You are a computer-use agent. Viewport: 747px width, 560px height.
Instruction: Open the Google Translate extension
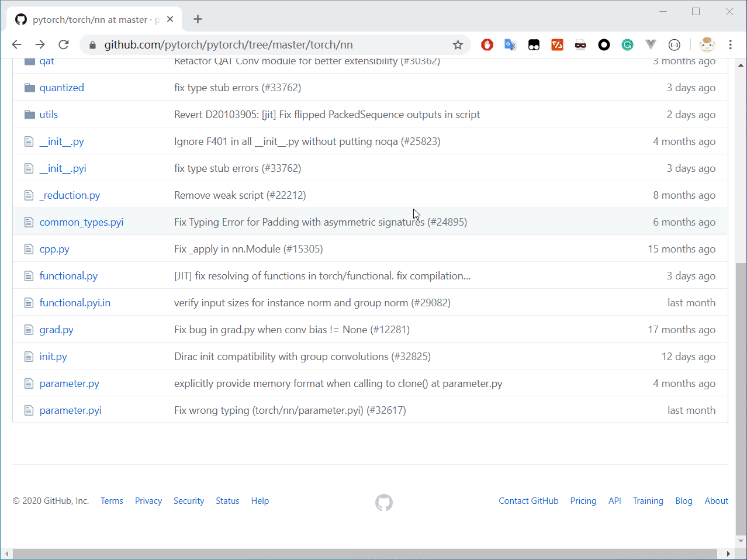coord(510,45)
